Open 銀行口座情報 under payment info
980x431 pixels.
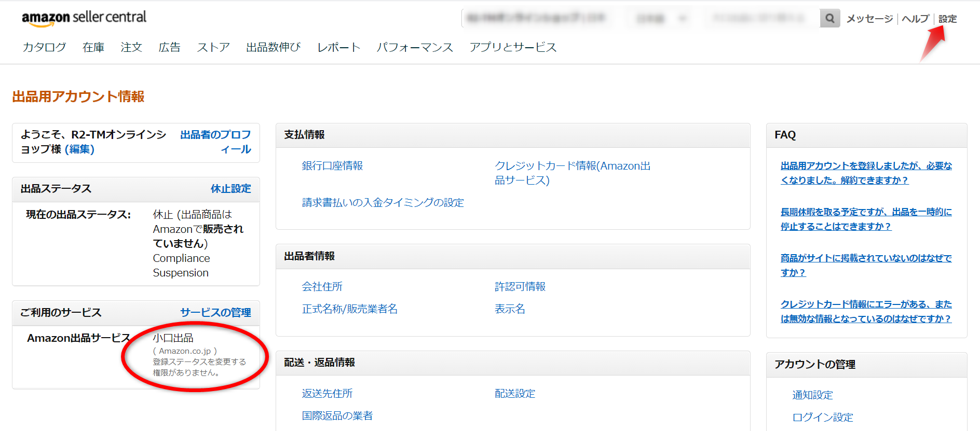tap(332, 165)
